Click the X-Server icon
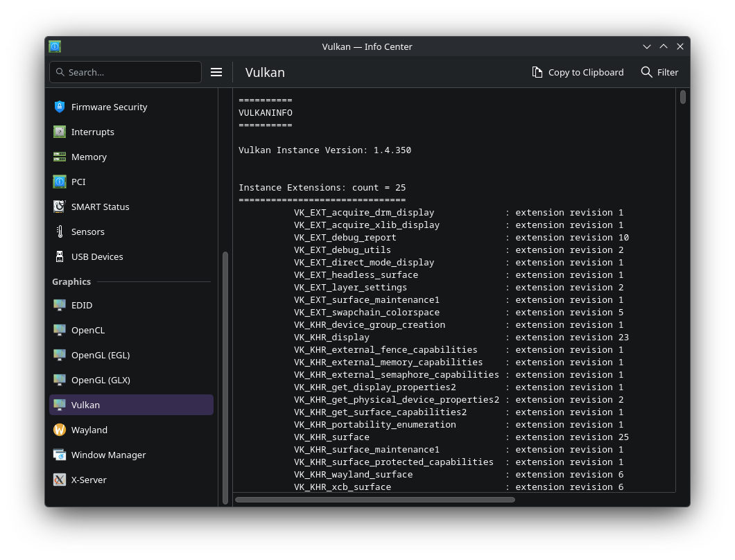Screen dimensions: 735x560 (60, 480)
